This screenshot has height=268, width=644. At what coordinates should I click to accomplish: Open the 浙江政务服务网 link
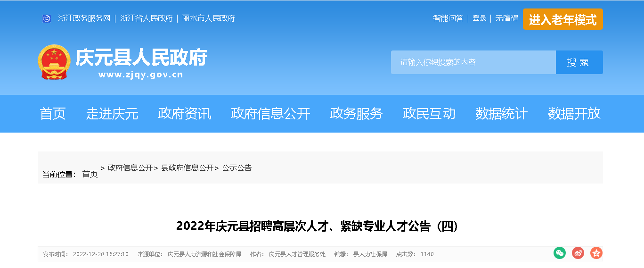coord(84,18)
